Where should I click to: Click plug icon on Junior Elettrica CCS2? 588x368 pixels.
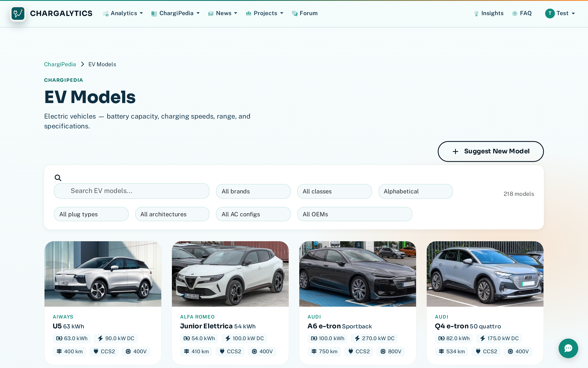tap(222, 351)
